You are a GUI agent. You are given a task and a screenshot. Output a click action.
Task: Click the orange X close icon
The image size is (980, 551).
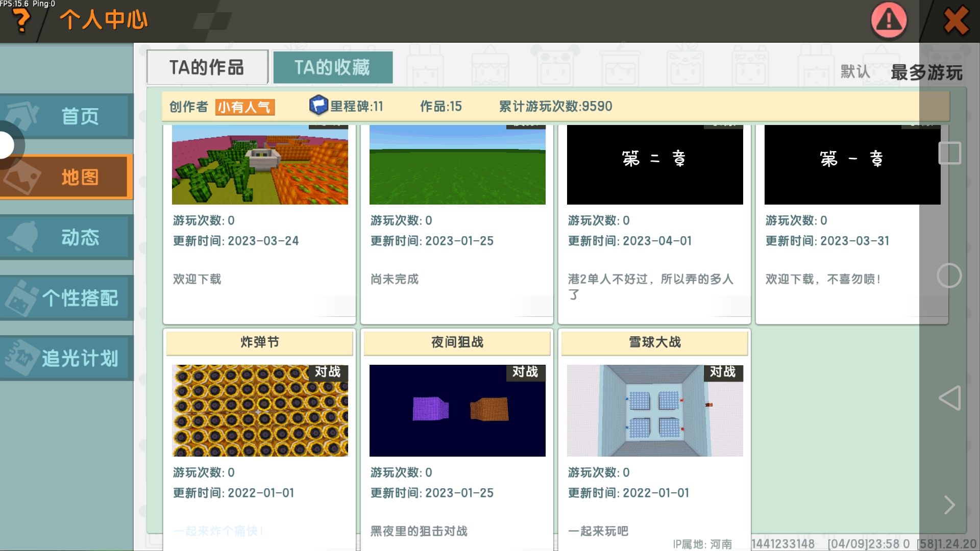click(955, 20)
